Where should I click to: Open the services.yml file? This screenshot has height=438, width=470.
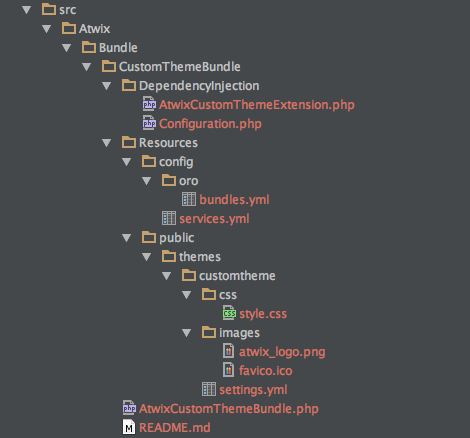click(x=214, y=219)
